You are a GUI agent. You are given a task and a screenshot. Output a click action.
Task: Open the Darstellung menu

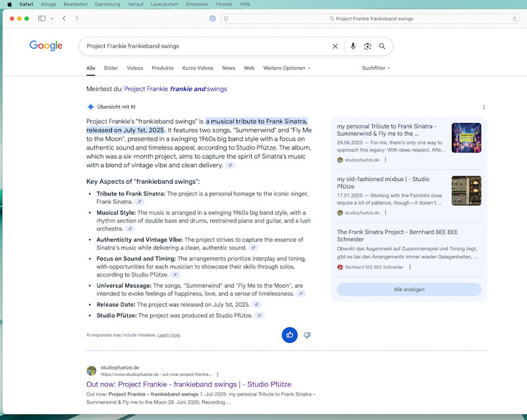(107, 4)
